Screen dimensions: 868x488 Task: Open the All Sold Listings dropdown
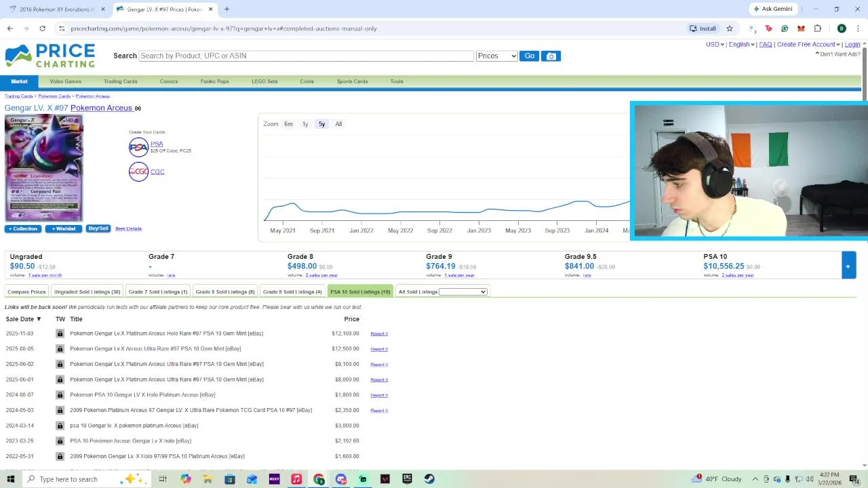tap(463, 292)
